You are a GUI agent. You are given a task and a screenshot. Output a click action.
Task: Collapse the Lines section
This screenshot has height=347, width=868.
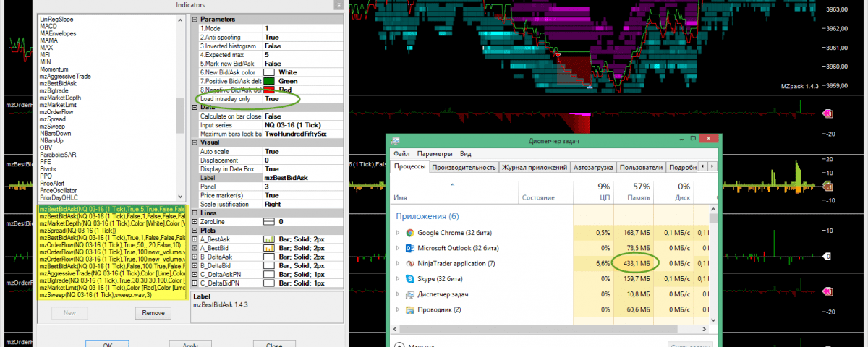click(x=195, y=213)
